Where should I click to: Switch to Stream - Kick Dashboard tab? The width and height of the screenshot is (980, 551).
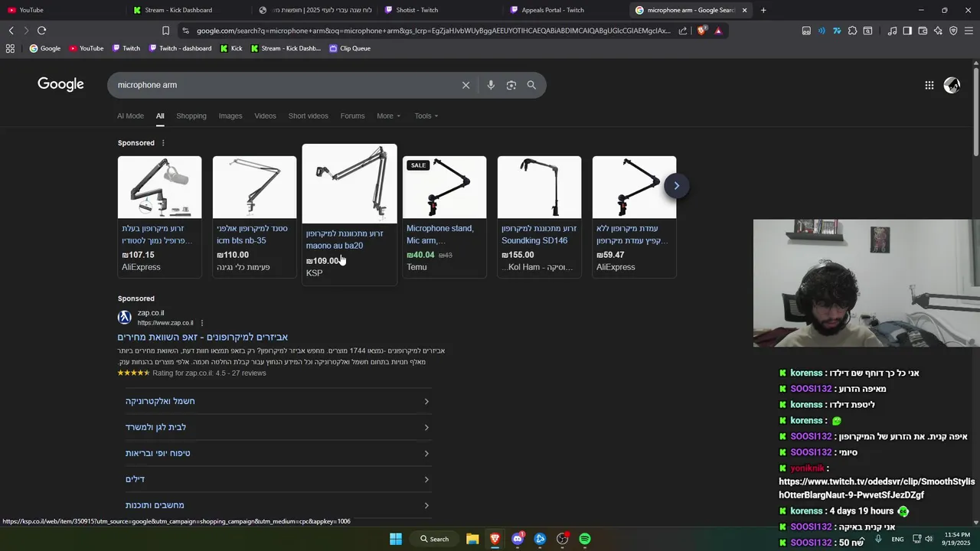pyautogui.click(x=188, y=10)
